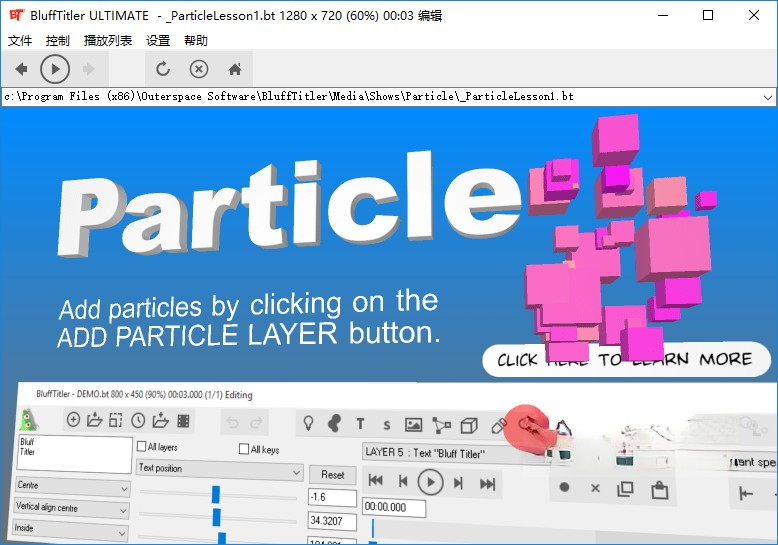
Task: Open the Vertical align centre dropdown
Action: click(72, 509)
